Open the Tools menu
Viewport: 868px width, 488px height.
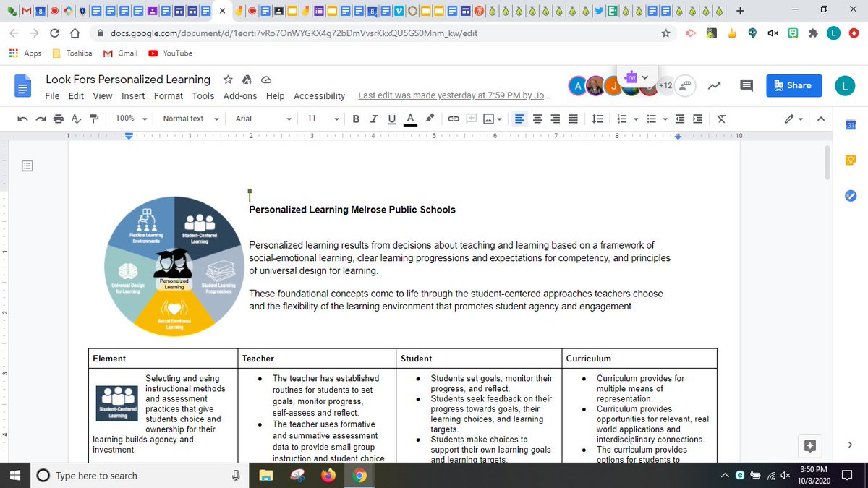click(203, 95)
